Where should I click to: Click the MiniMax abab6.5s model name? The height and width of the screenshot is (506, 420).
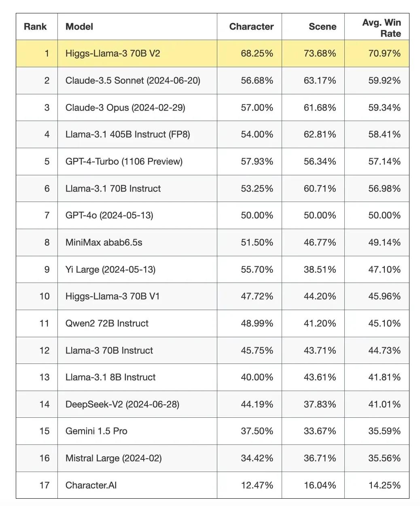(104, 242)
